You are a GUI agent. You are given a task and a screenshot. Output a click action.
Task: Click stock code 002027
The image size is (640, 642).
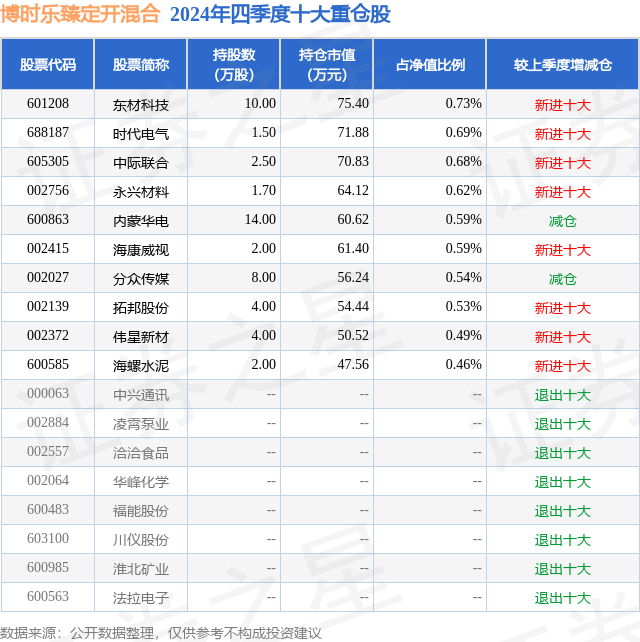[48, 278]
